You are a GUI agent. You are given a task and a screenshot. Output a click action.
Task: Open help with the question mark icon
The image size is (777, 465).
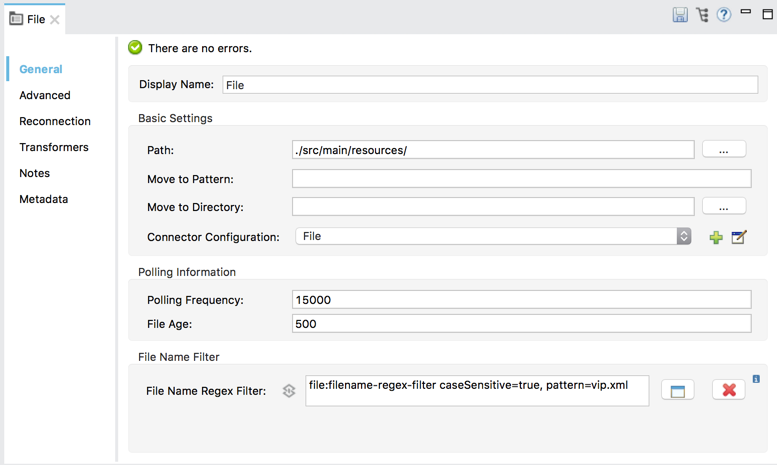[724, 15]
